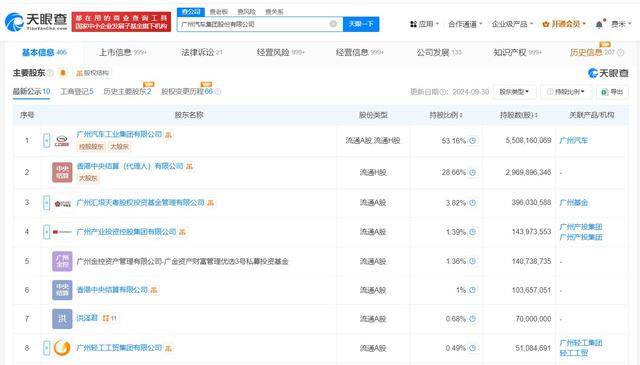Expand row 4 广州产业投资控股集团 entry
The image size is (640, 365).
(47, 232)
